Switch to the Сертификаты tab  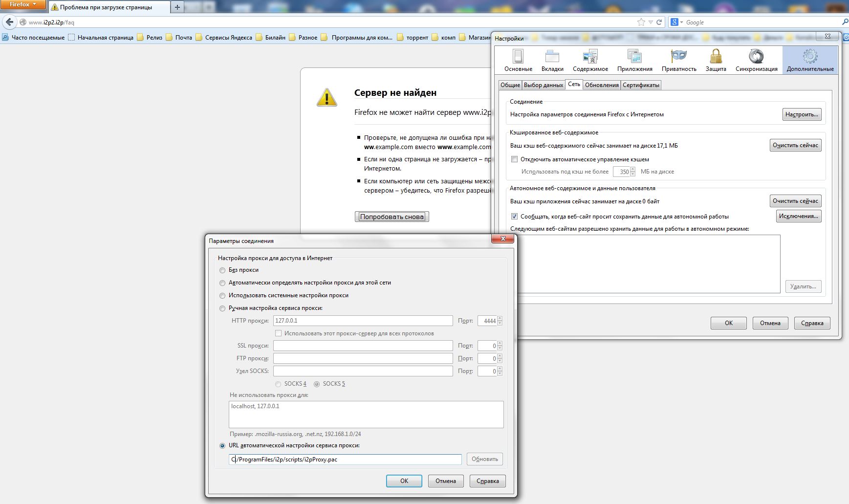[641, 85]
